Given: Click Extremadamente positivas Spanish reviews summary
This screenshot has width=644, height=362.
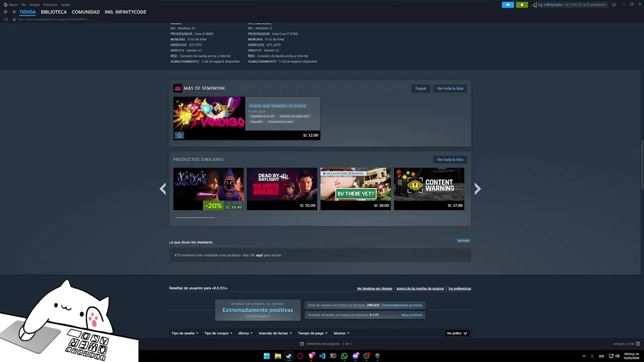Looking at the screenshot, I should click(x=258, y=310).
